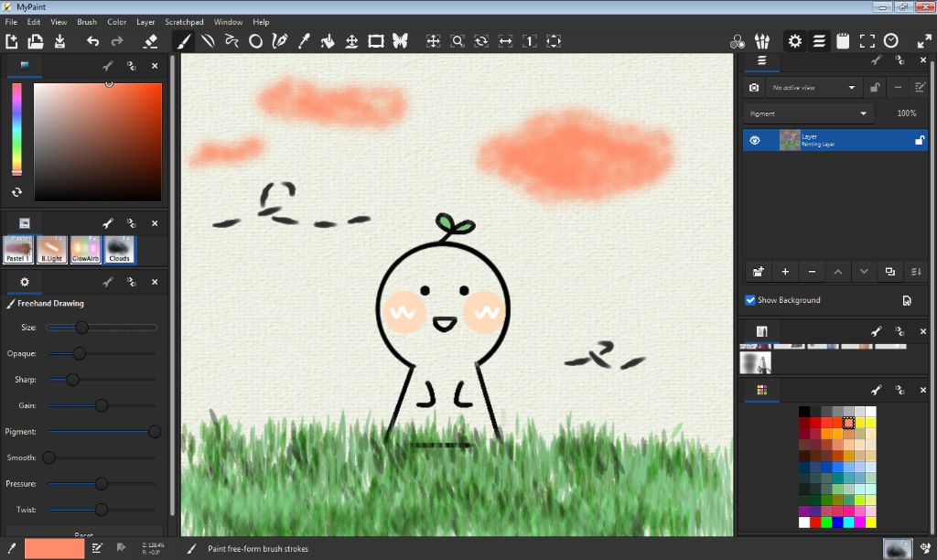Select the Reposition Layer tool
The width and height of the screenshot is (937, 560).
(352, 41)
